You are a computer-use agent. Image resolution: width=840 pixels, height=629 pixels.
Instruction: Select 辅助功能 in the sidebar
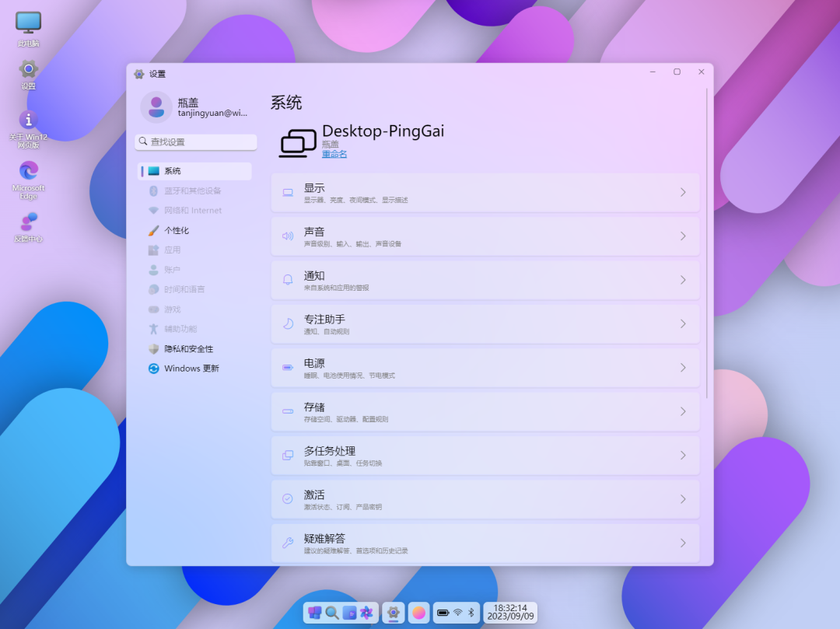tap(195, 329)
